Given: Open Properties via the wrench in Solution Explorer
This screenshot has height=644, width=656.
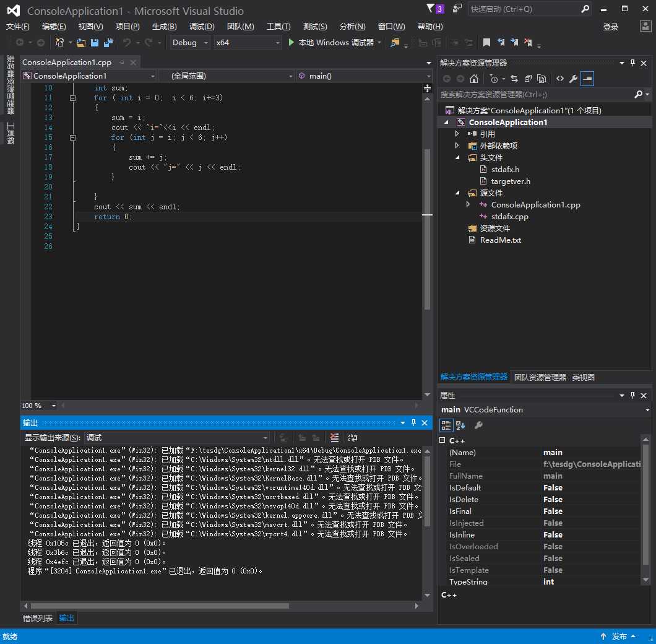Looking at the screenshot, I should click(574, 79).
